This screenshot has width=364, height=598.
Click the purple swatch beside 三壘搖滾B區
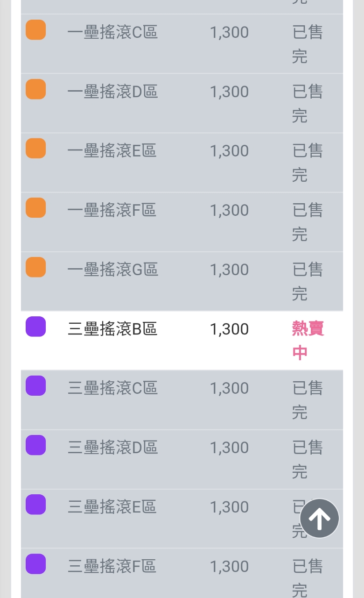tap(35, 327)
